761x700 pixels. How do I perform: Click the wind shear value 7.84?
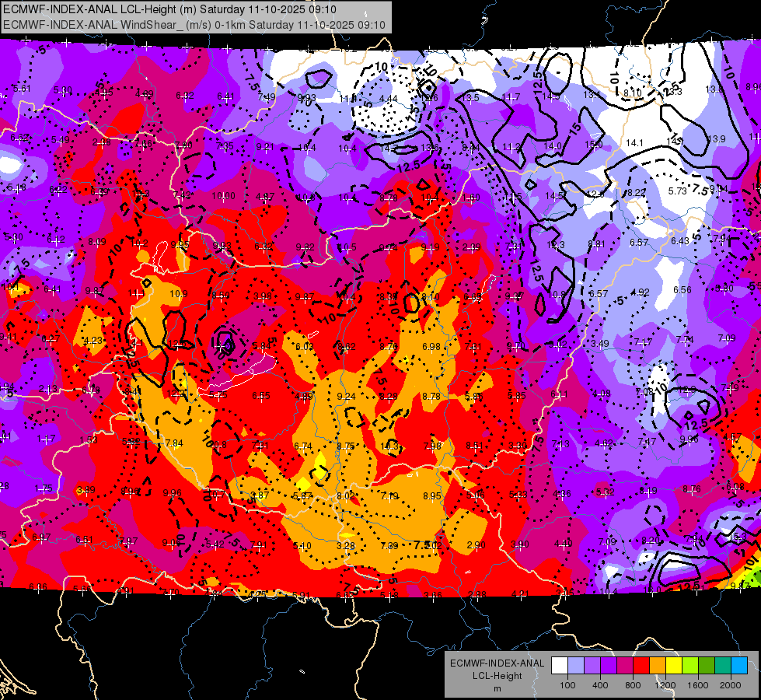(174, 443)
